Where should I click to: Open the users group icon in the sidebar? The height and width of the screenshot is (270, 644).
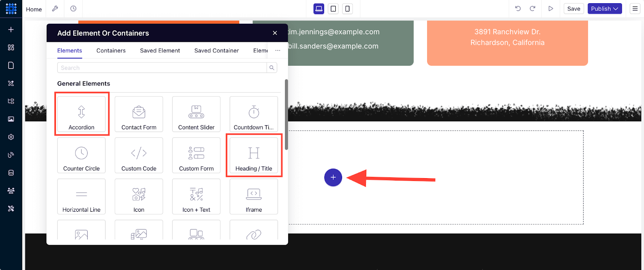tap(11, 191)
